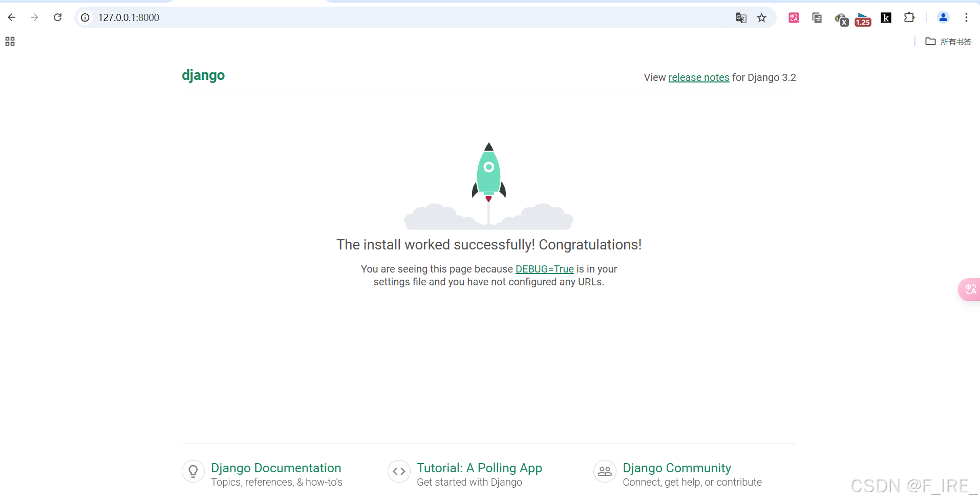
Task: Click 'Topics, references, & how-to's' text
Action: point(276,482)
